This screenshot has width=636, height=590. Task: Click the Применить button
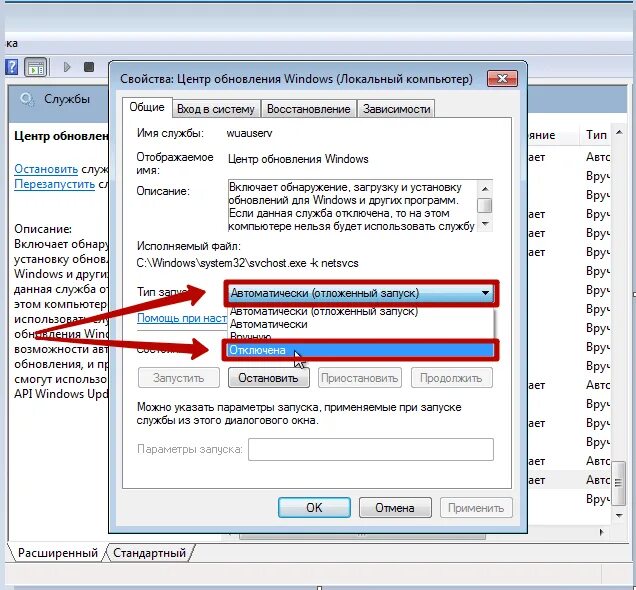click(x=476, y=508)
